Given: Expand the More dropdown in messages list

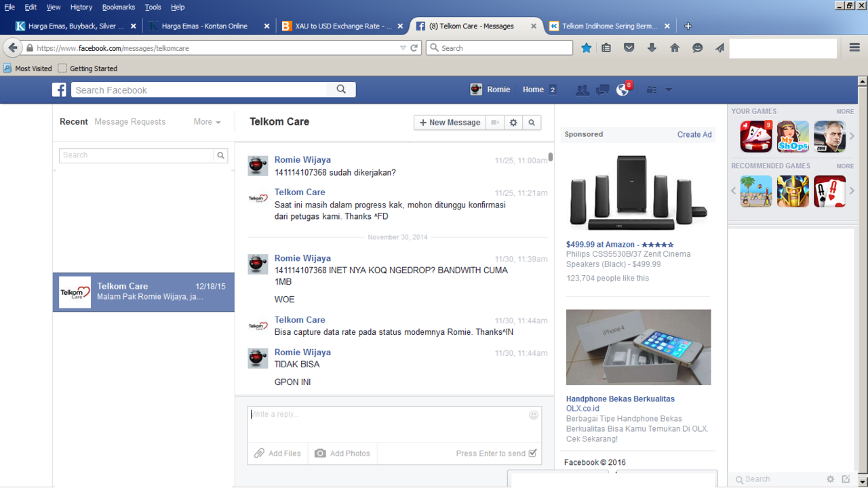Looking at the screenshot, I should pos(207,122).
